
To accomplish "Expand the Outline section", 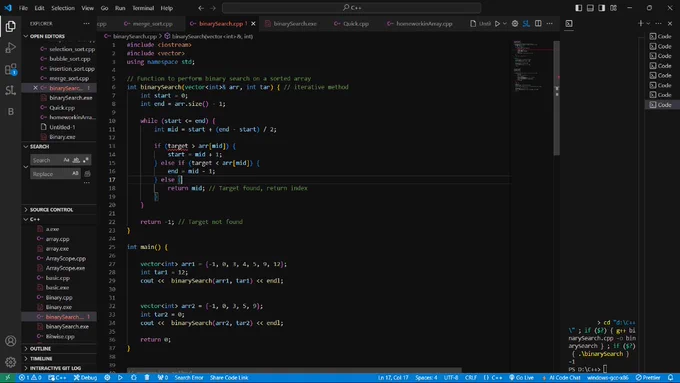I will [40, 349].
